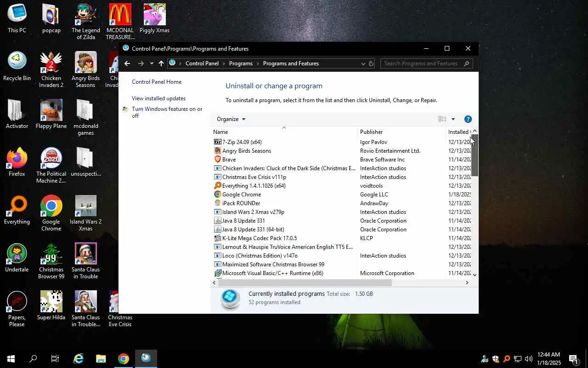Click the Control Panel breadcrumb
The height and width of the screenshot is (368, 588).
(x=202, y=63)
